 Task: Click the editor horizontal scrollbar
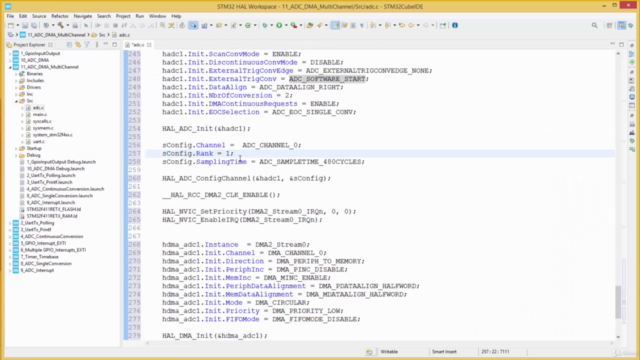(379, 343)
